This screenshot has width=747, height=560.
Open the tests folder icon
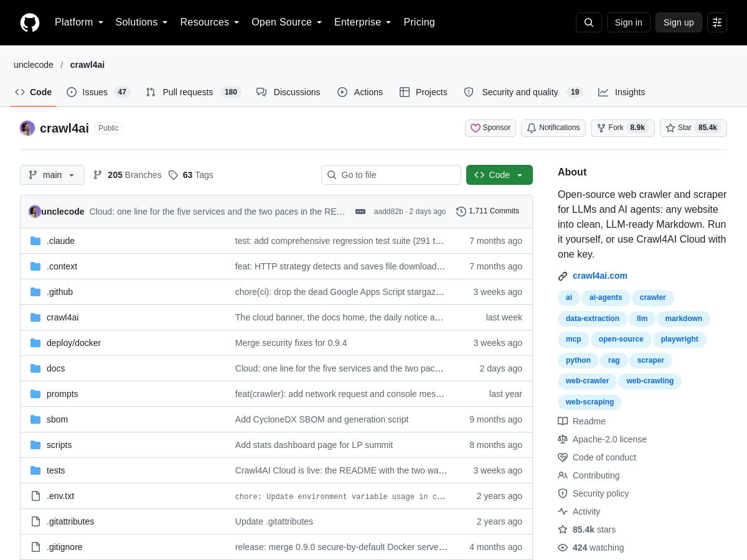click(35, 470)
